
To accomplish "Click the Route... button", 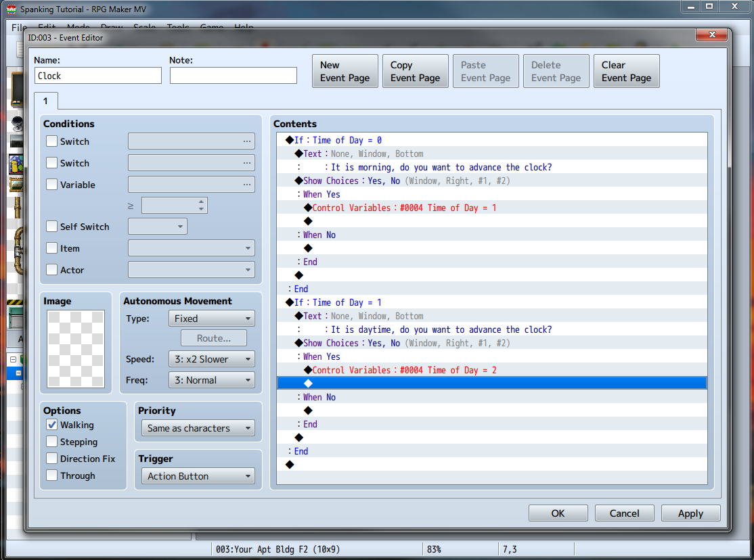I will [x=213, y=338].
